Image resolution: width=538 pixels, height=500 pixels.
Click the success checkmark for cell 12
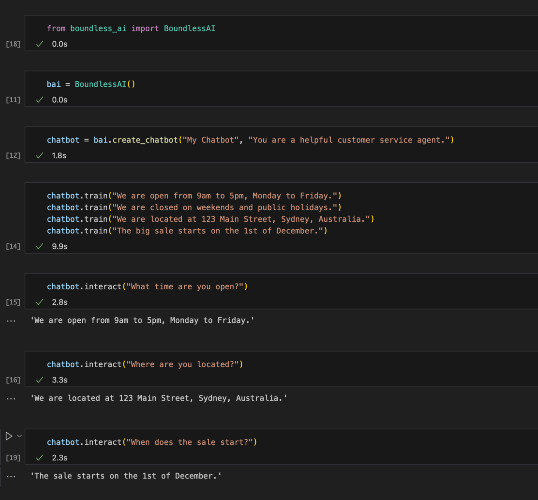39,155
